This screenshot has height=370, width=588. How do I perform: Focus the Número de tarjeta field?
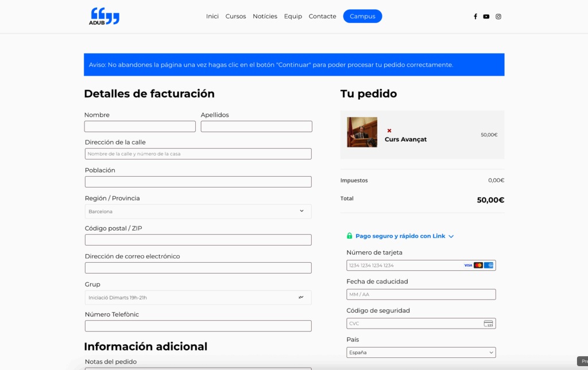click(x=405, y=265)
